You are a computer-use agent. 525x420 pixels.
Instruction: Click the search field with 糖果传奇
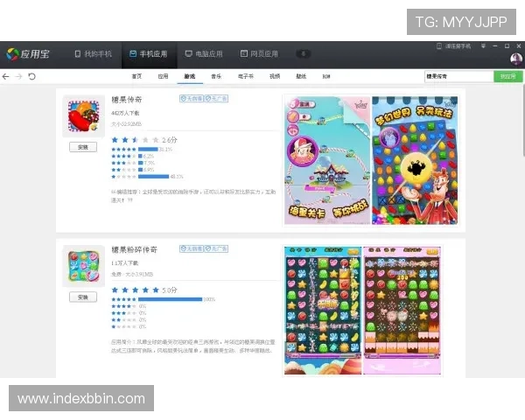[458, 76]
